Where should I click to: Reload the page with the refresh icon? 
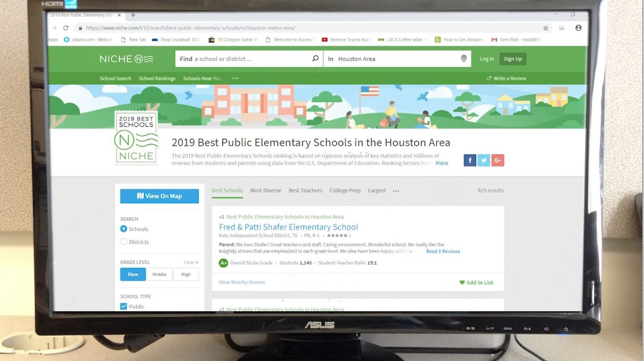click(66, 28)
